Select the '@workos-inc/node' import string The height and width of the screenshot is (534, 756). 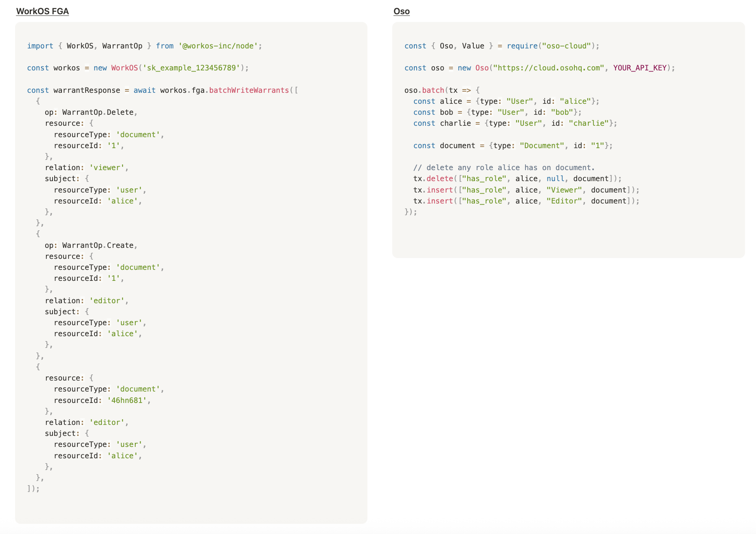(218, 46)
